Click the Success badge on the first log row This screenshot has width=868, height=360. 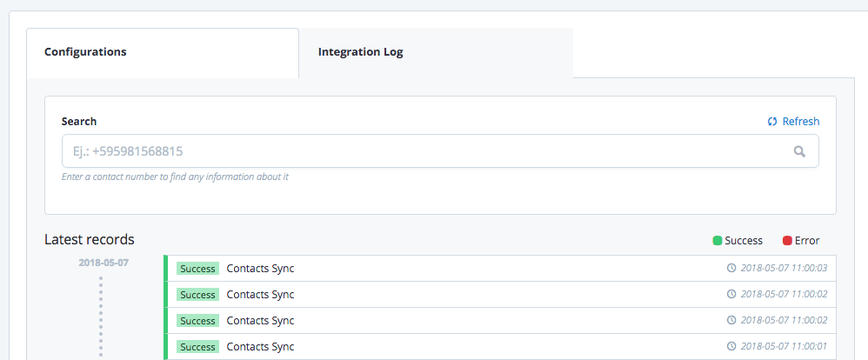tap(197, 269)
